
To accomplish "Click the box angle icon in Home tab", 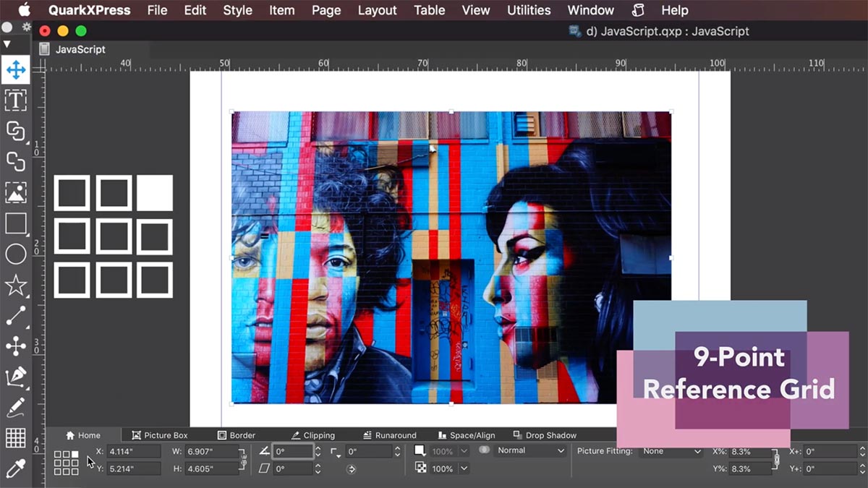I will [x=265, y=451].
